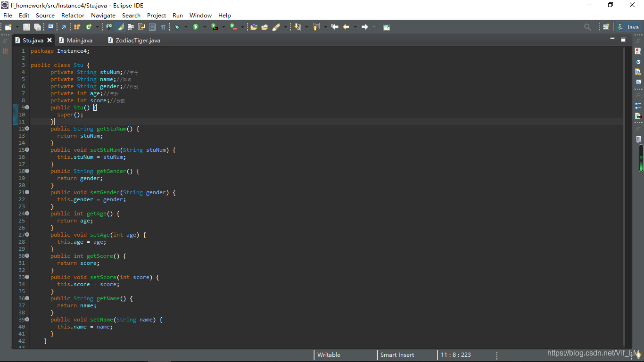
Task: Click Pin Editor toolbar icon
Action: coord(387,27)
